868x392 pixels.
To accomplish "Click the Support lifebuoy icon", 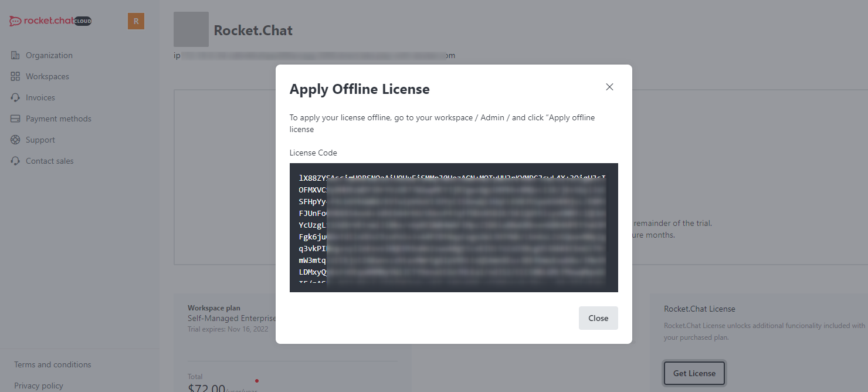I will (x=15, y=140).
